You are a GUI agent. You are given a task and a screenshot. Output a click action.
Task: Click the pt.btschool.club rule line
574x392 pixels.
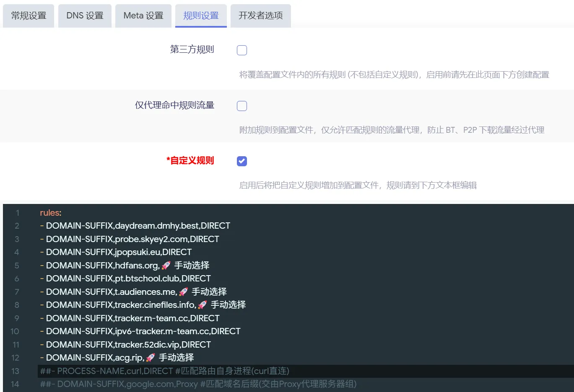click(x=125, y=279)
